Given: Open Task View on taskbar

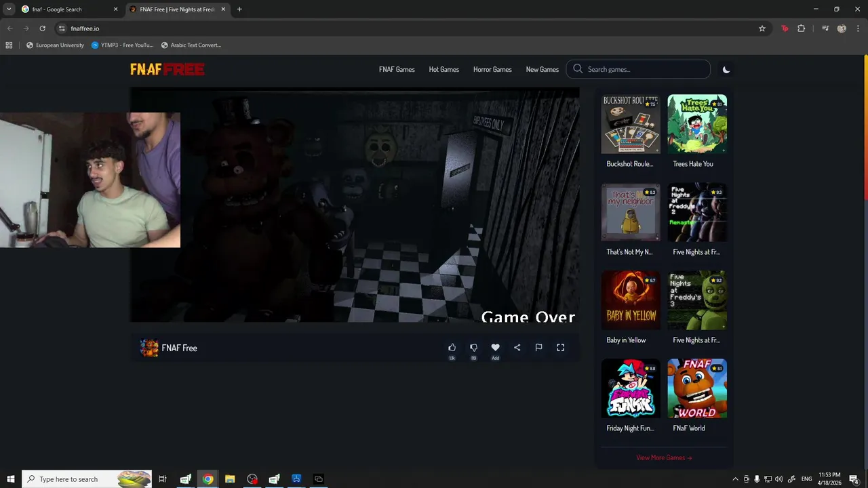Looking at the screenshot, I should click(x=163, y=479).
